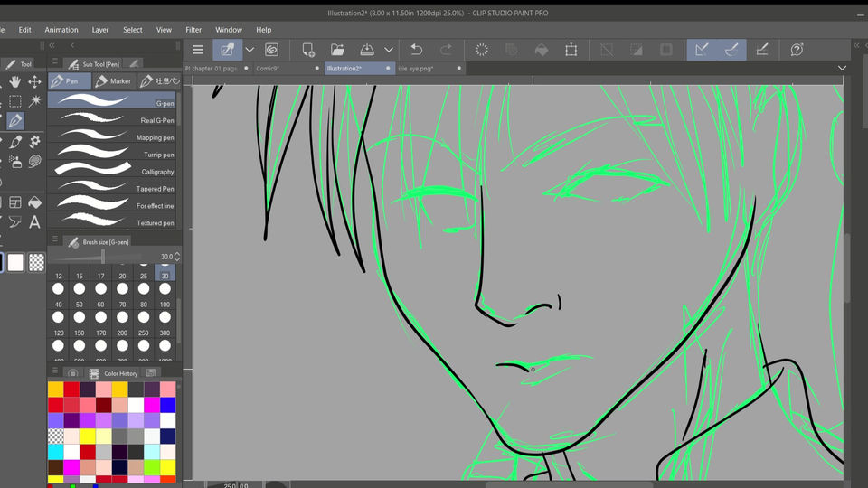
Task: Click single left chevron above Sub Tool palette
Action: [x=72, y=45]
